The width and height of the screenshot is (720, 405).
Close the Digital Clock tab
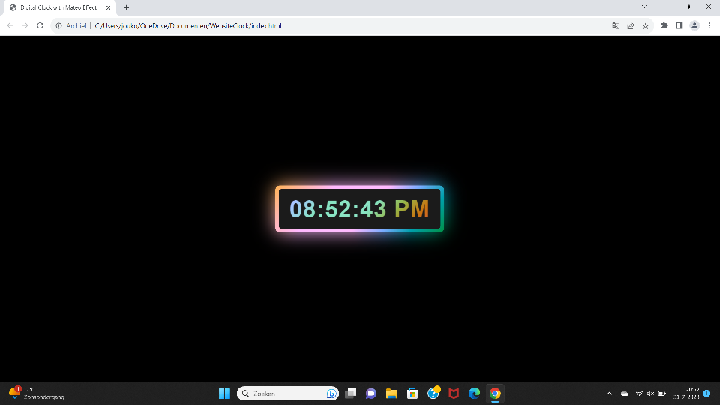coord(110,7)
